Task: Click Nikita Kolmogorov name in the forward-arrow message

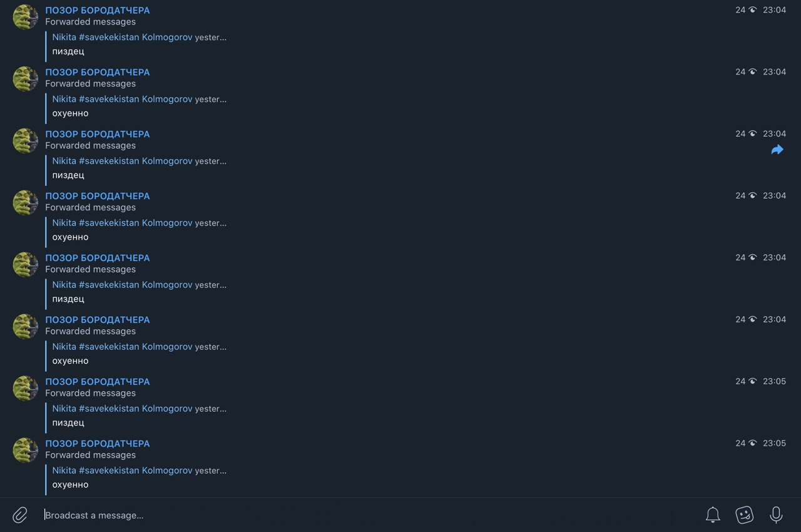Action: [122, 161]
